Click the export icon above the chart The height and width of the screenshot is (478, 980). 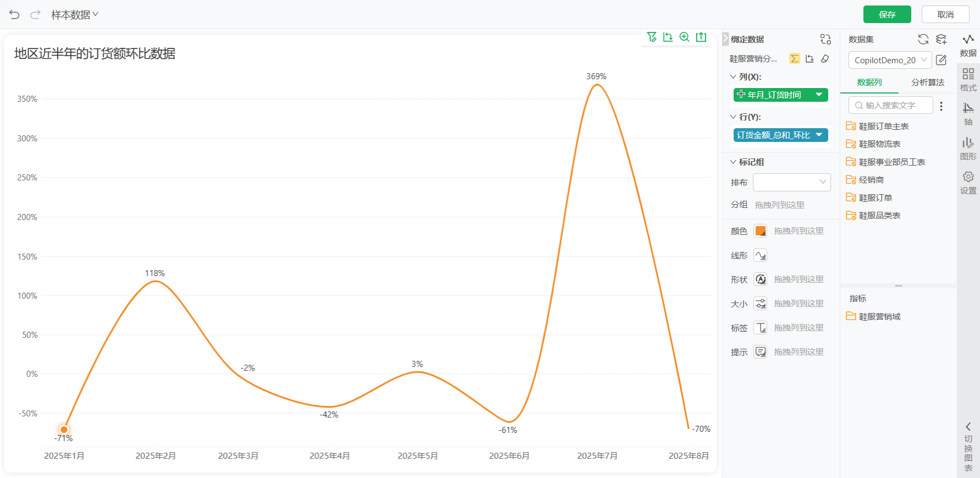coord(701,37)
